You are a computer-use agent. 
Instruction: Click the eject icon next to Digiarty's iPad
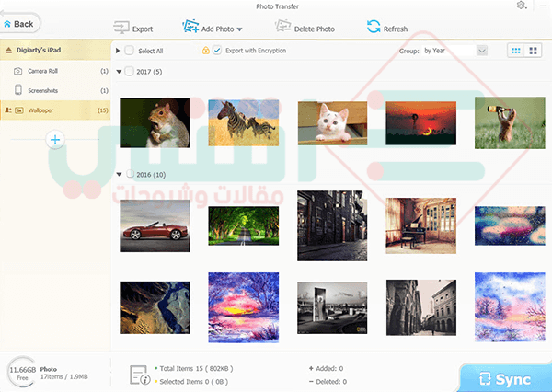coord(8,50)
